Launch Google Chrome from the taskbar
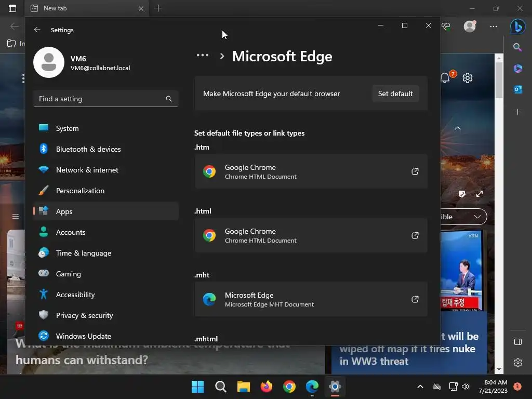Screen dimensions: 532x399 coord(289,387)
